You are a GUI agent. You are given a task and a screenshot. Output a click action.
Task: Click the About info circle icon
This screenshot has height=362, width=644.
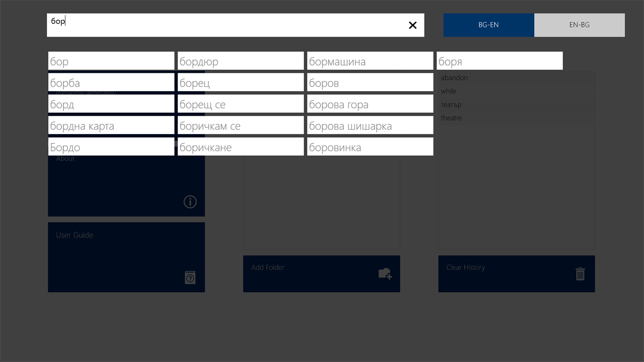pyautogui.click(x=190, y=202)
